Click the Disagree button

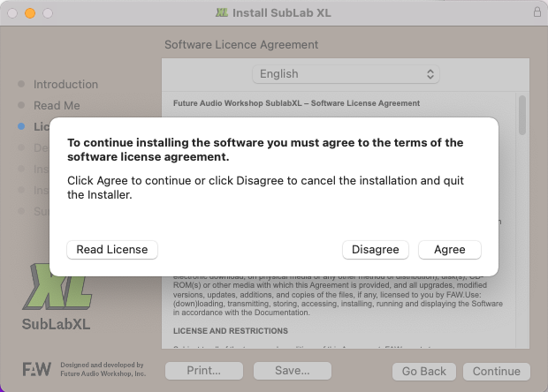(x=376, y=250)
